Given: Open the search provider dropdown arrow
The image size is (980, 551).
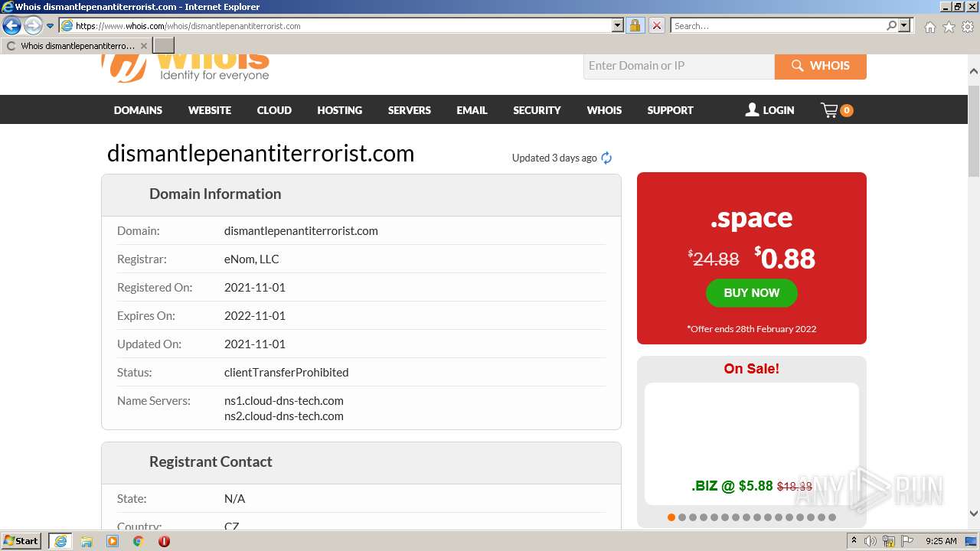Looking at the screenshot, I should tap(904, 25).
